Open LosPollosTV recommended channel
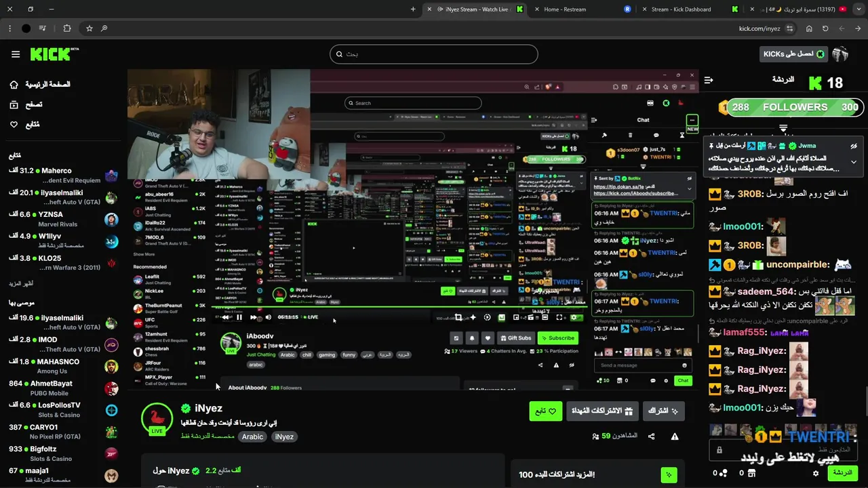The image size is (868, 488). click(63, 409)
